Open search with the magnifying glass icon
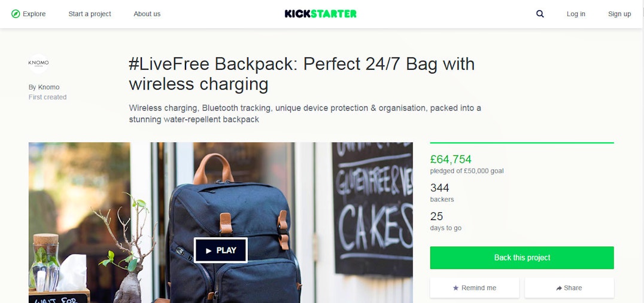Viewport: 644px width, 303px height. 540,14
